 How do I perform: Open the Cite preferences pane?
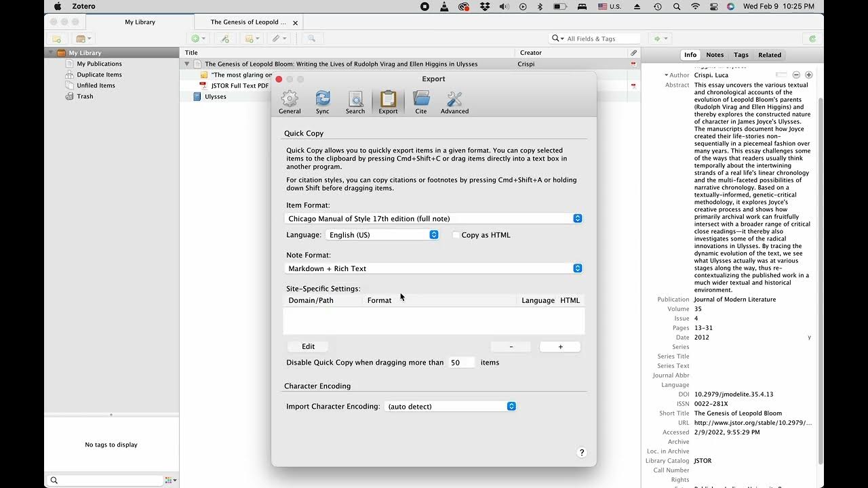point(421,102)
